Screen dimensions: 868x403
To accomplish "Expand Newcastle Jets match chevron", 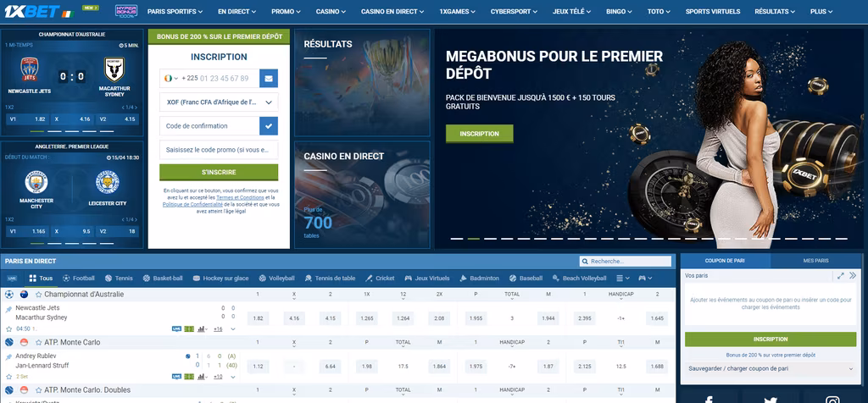I will coord(233,329).
